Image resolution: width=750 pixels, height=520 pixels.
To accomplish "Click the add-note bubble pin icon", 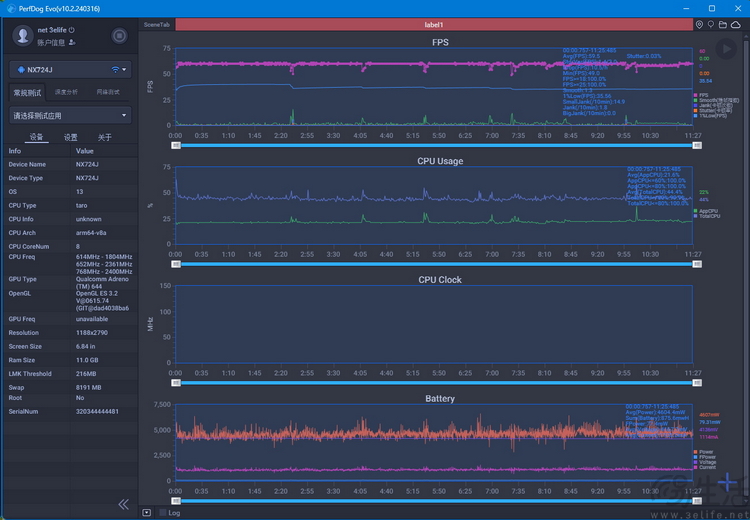I will coord(711,24).
